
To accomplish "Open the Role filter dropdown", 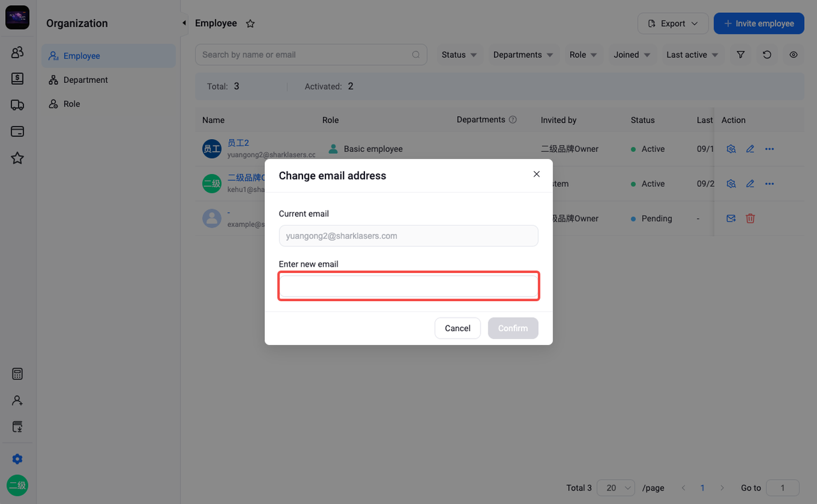I will (x=583, y=55).
